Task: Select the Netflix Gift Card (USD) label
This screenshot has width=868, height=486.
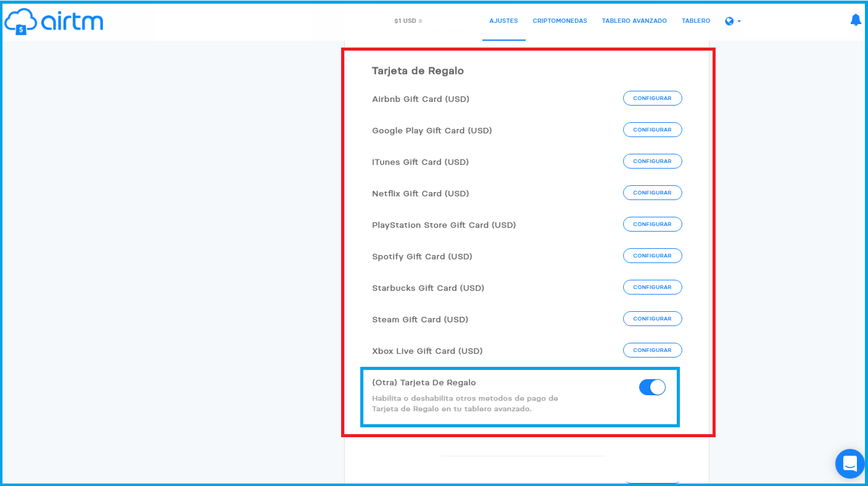Action: (x=421, y=193)
